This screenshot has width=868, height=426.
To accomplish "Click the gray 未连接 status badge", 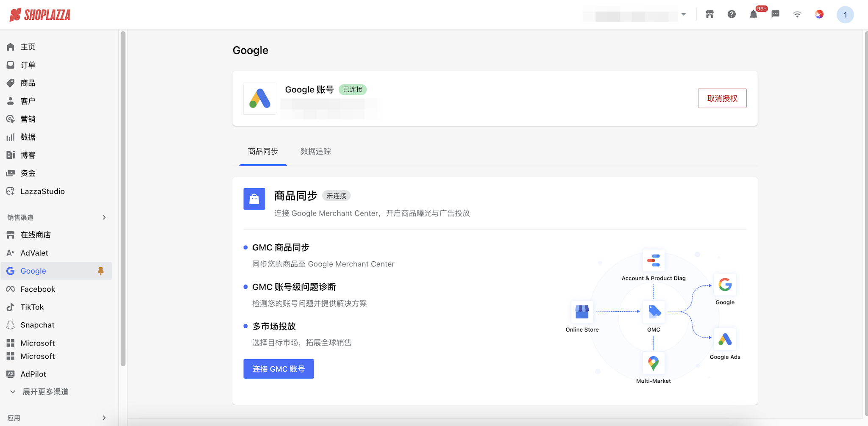I will pyautogui.click(x=337, y=196).
